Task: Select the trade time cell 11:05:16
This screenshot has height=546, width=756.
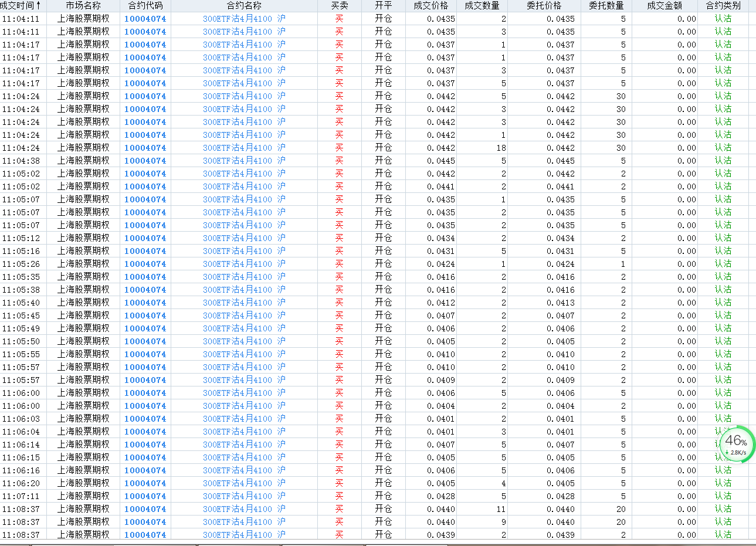Action: [x=21, y=251]
